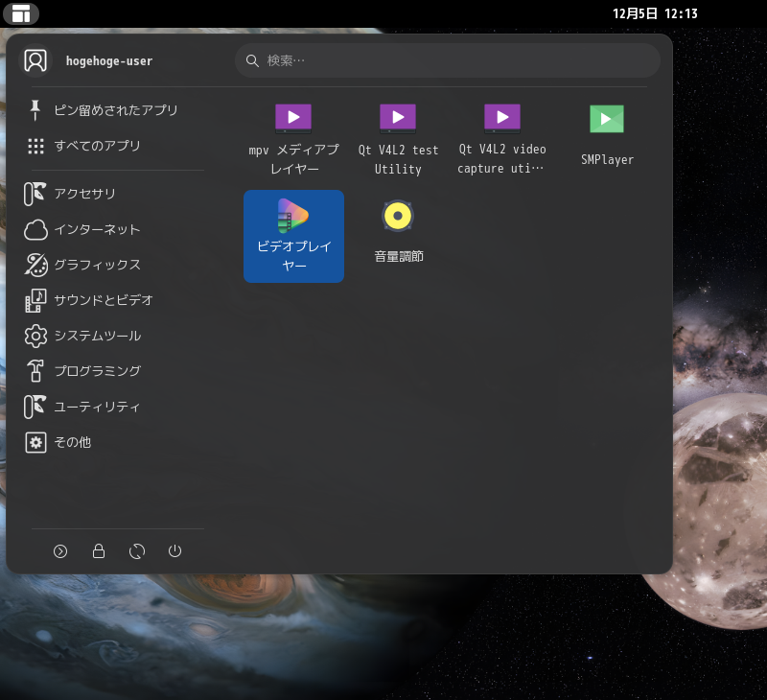This screenshot has width=767, height=700.
Task: Launch SMPlayer
Action: [x=607, y=139]
